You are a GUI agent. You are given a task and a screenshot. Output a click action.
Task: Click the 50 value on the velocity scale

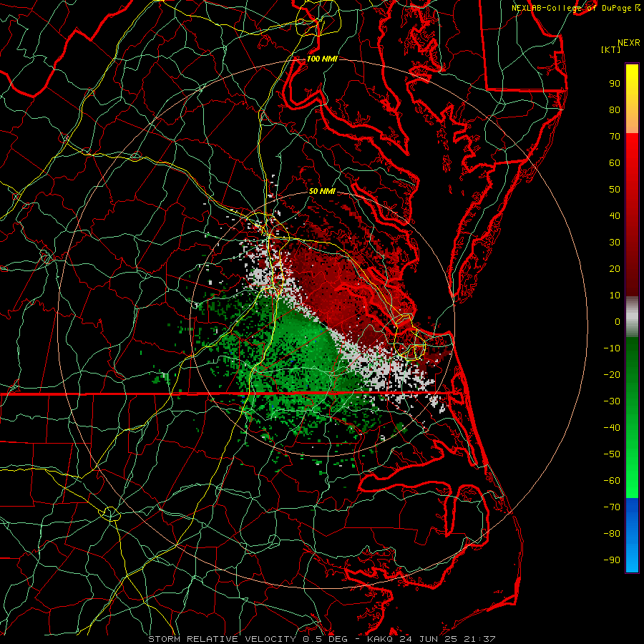tap(615, 190)
